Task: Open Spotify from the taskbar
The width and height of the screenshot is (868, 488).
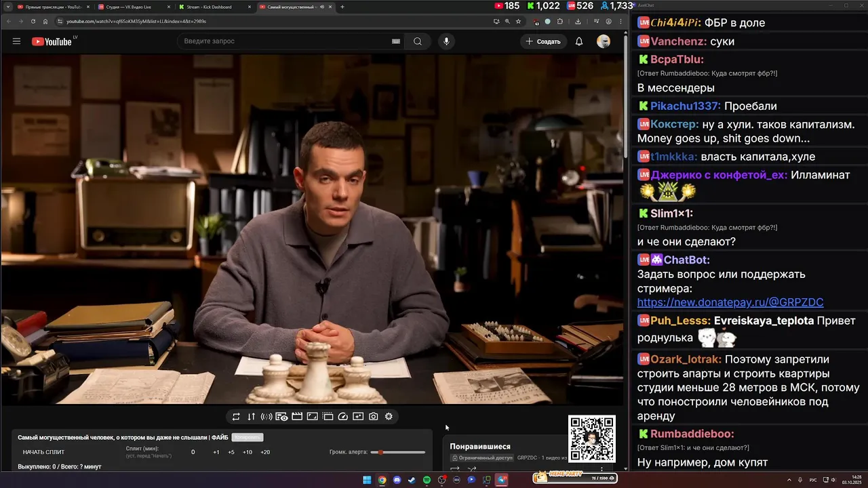Action: point(427,480)
